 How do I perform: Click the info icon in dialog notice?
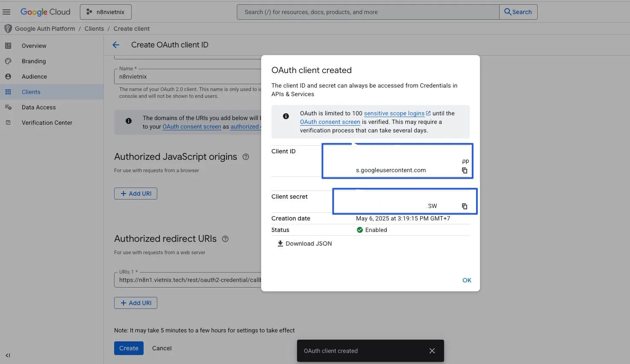pyautogui.click(x=286, y=116)
